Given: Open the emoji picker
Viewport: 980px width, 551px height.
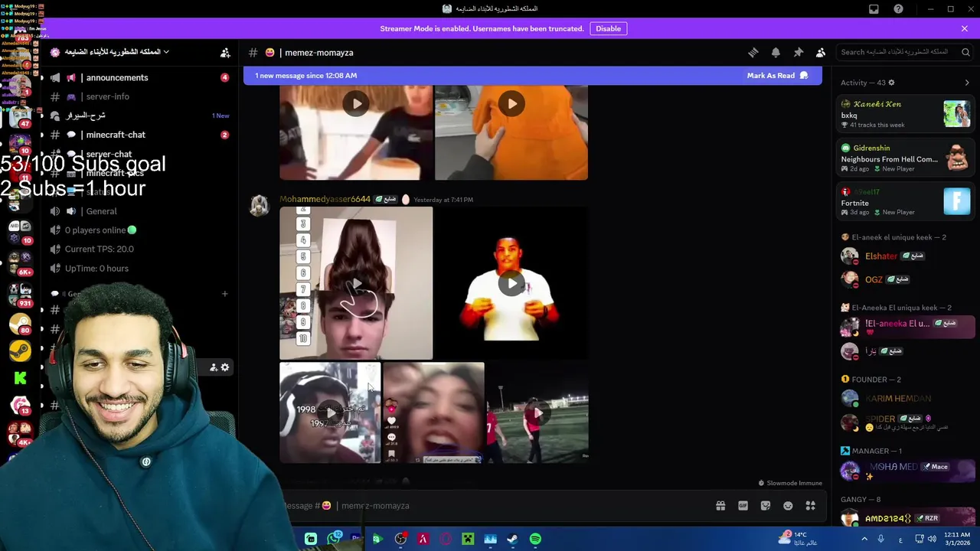Looking at the screenshot, I should (788, 506).
